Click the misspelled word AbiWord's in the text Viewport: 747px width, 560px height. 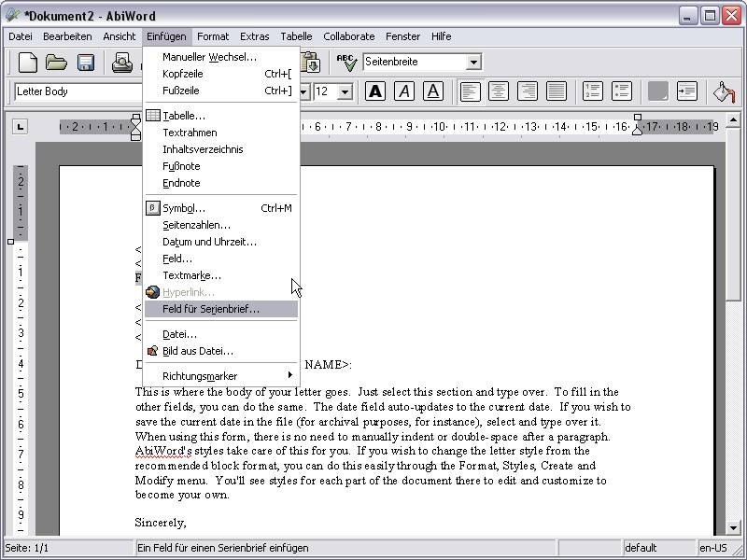click(x=163, y=451)
